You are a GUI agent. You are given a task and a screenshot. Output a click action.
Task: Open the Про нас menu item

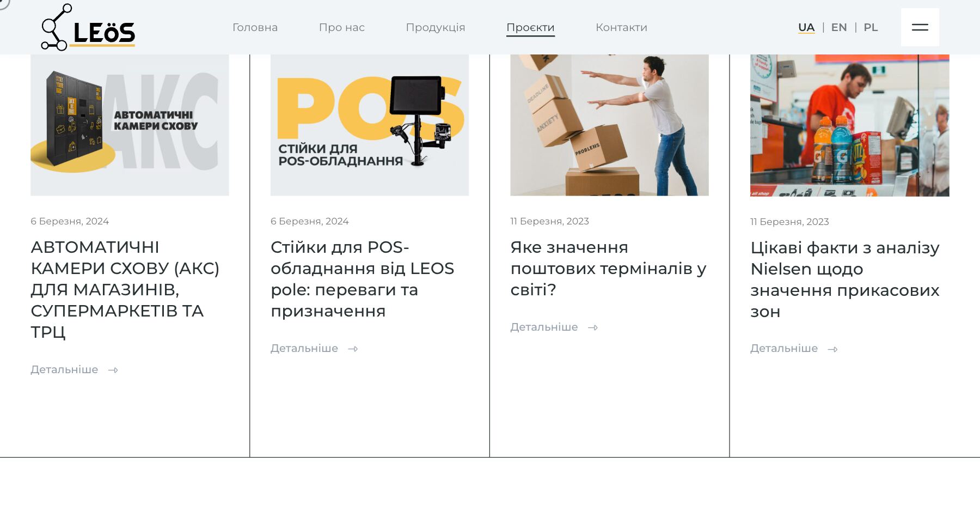tap(341, 27)
